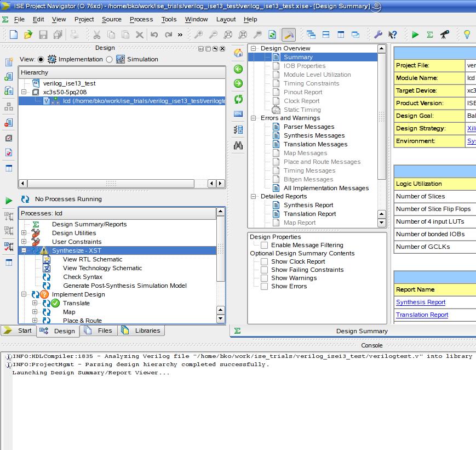Click the home icon in summary sidebar
The image size is (476, 450).
pyautogui.click(x=238, y=53)
